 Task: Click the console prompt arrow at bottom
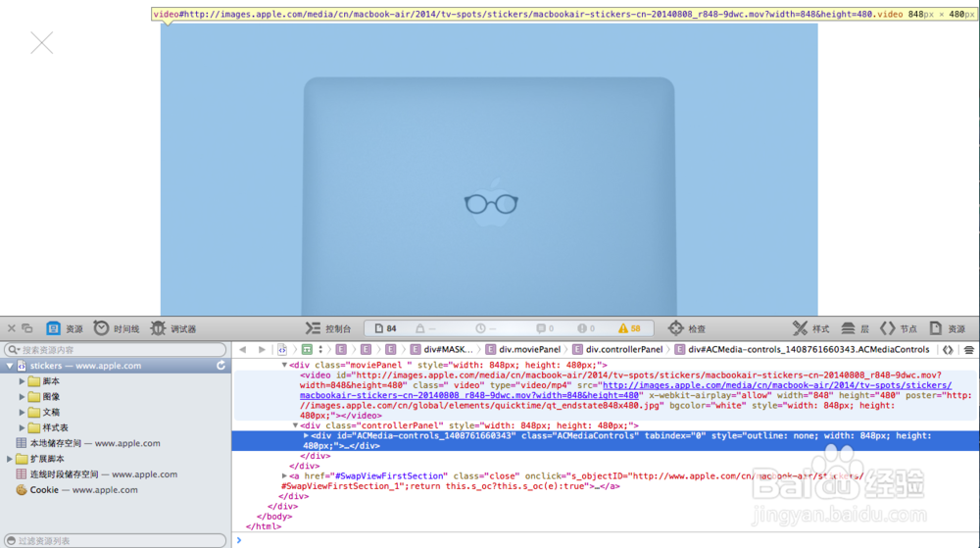(x=239, y=540)
